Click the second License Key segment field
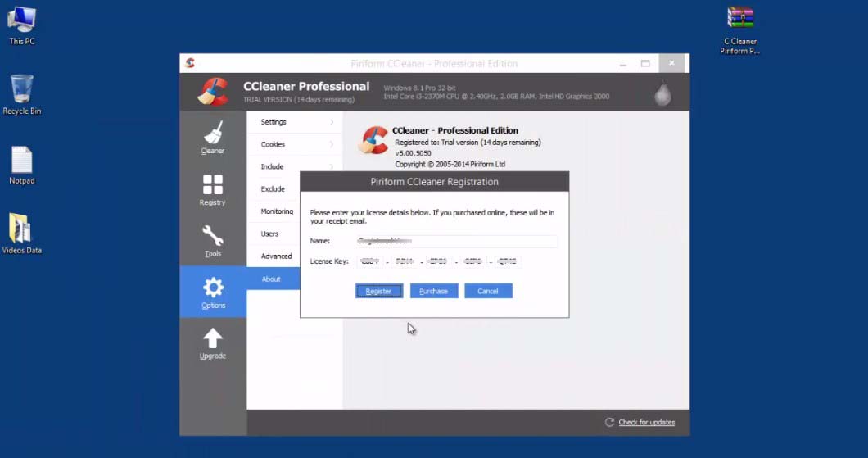The height and width of the screenshot is (458, 868). [404, 261]
